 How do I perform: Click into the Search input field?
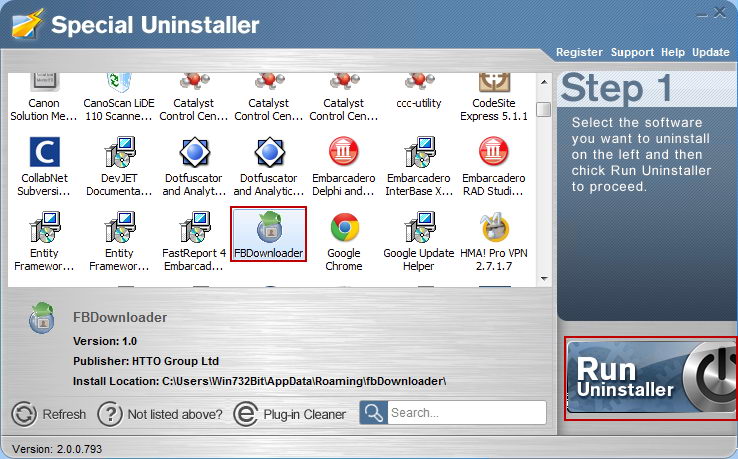tap(466, 413)
